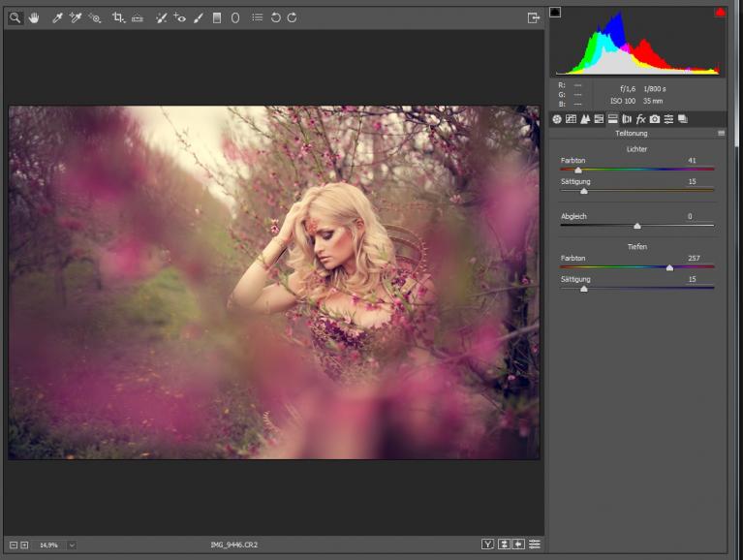
Task: Click the 14,9% zoom level field
Action: pos(48,545)
